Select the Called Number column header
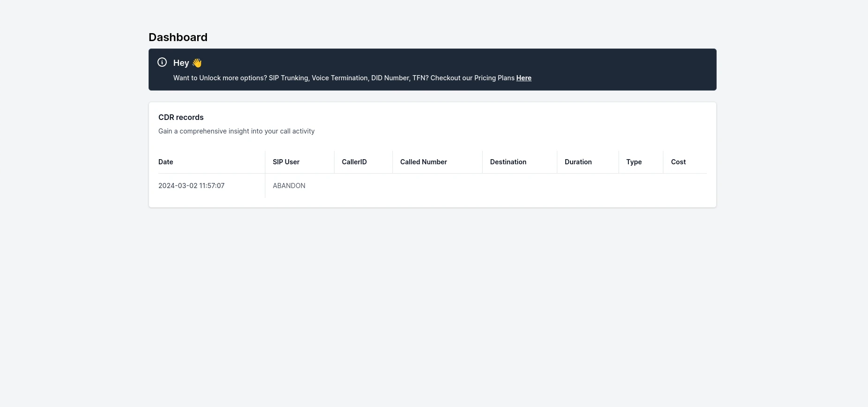 (x=423, y=162)
